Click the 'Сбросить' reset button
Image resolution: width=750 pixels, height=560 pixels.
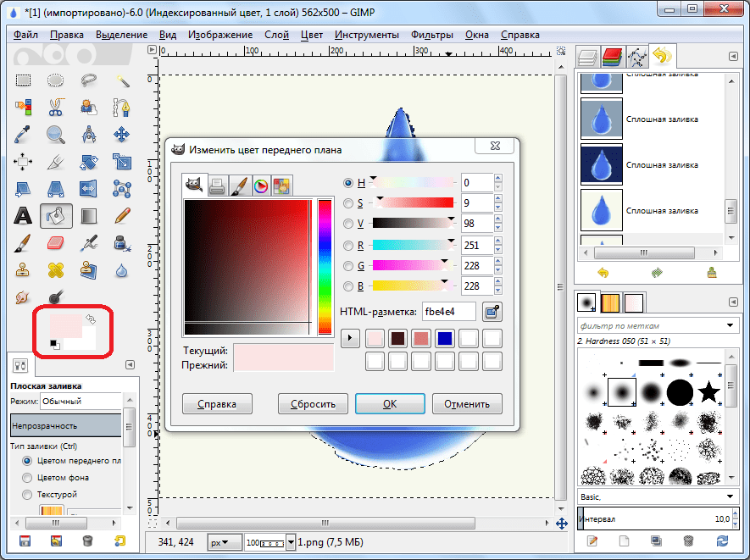(313, 404)
